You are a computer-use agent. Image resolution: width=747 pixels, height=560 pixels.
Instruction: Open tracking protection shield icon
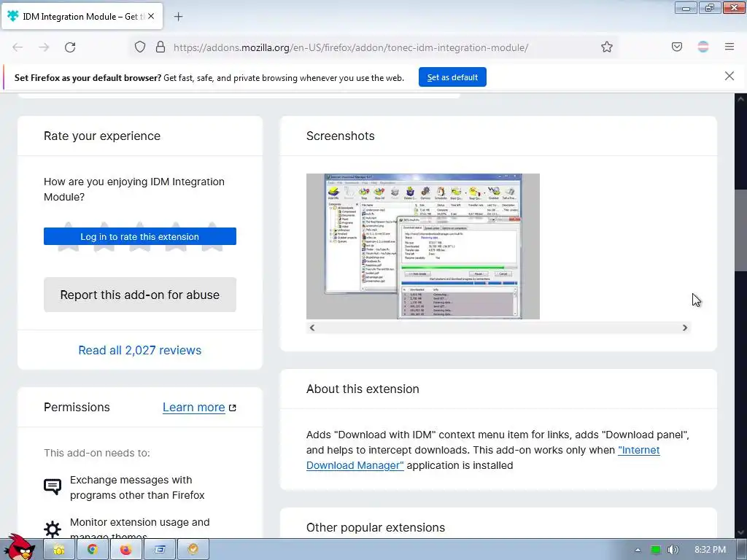pyautogui.click(x=139, y=47)
